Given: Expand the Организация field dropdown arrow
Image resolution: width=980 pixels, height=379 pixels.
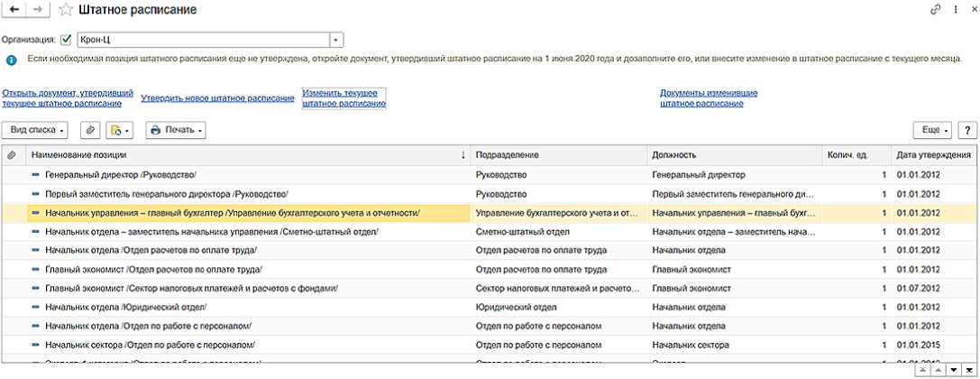Looking at the screenshot, I should (x=336, y=40).
